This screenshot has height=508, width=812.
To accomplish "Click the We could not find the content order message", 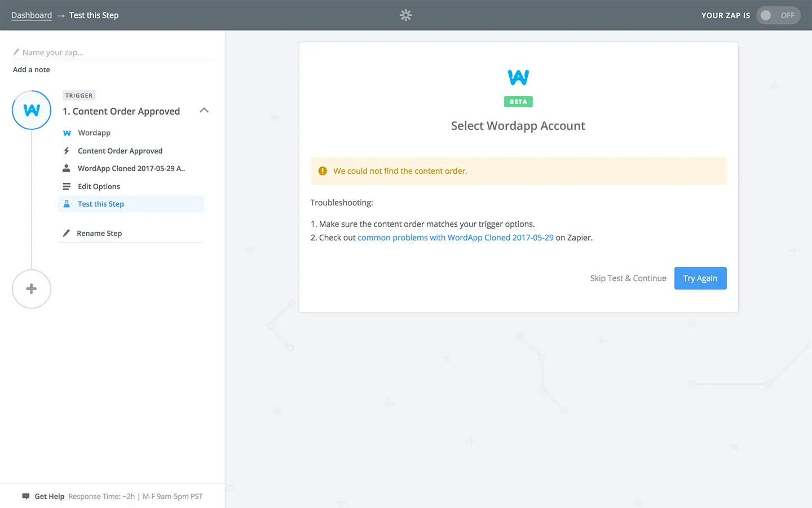I will click(x=400, y=171).
